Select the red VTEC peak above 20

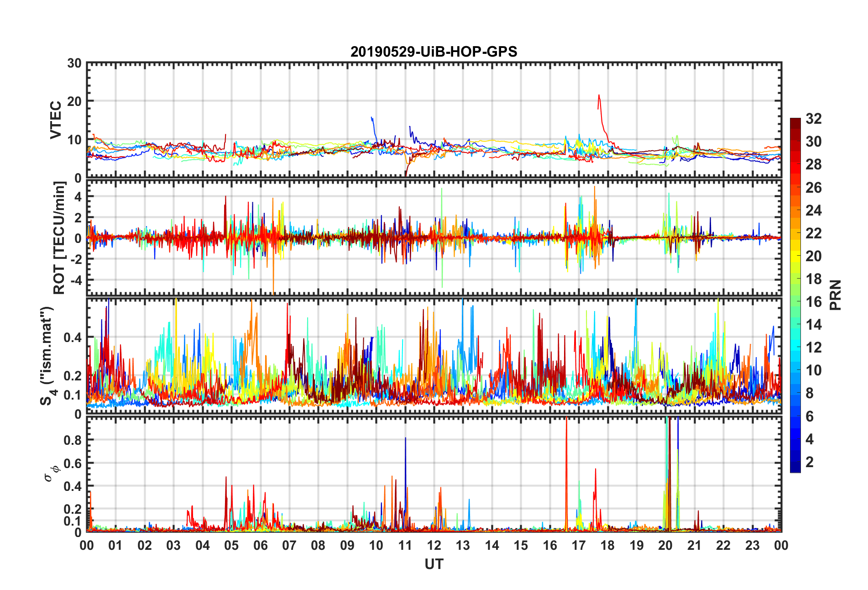(x=599, y=96)
